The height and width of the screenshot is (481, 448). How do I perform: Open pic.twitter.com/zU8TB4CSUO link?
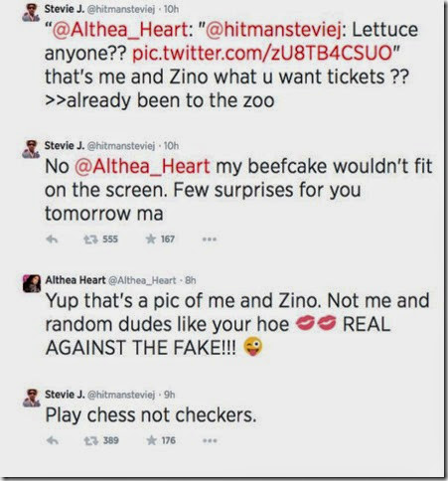pos(262,53)
